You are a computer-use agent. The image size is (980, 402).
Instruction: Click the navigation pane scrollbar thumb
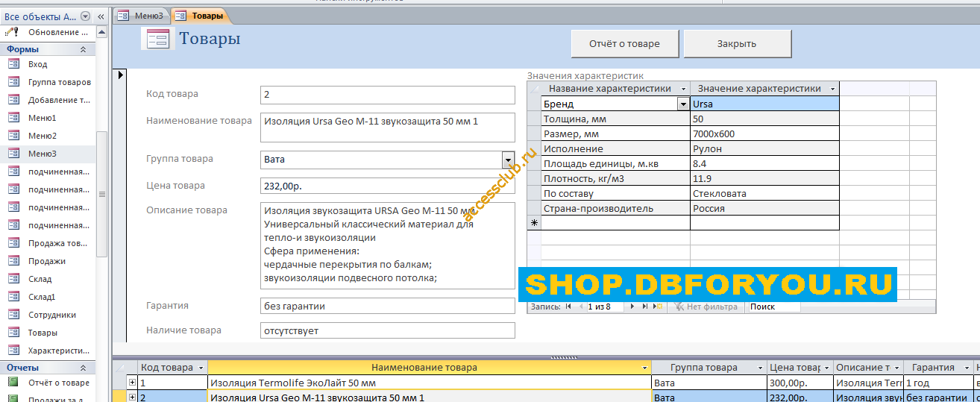point(101,194)
